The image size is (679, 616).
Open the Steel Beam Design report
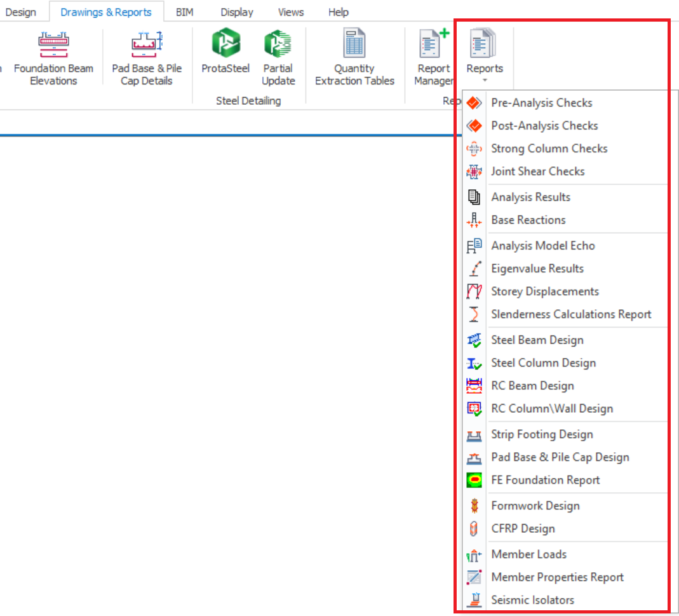pyautogui.click(x=537, y=340)
